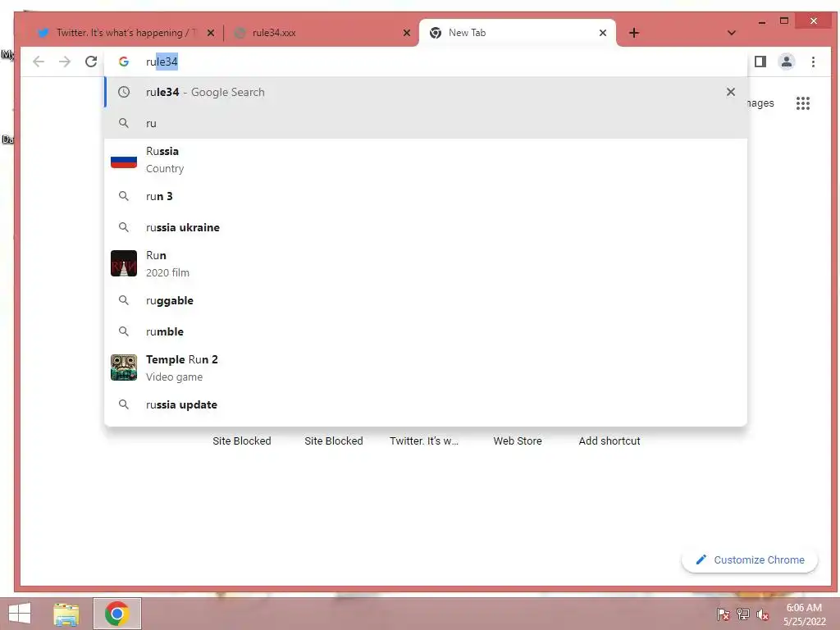
Task: Click the Run 2020 film thumbnail
Action: (x=124, y=263)
